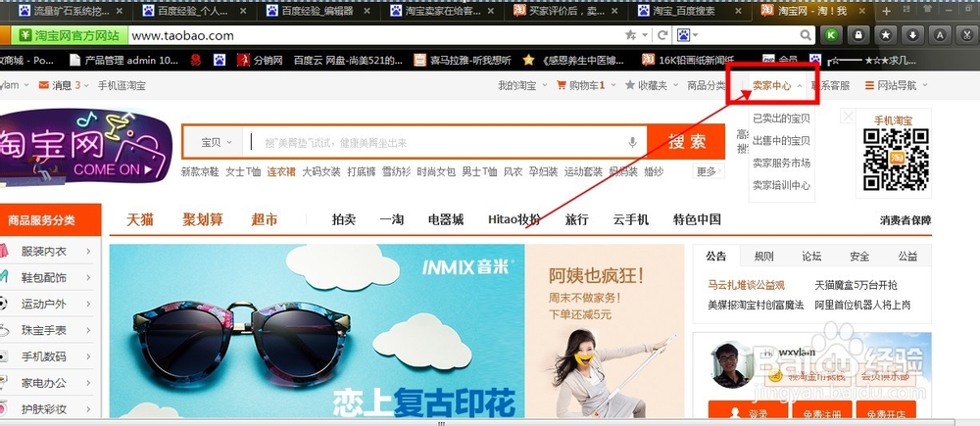
Task: Switch to the 买家评价后 browser tab
Action: coord(565,11)
